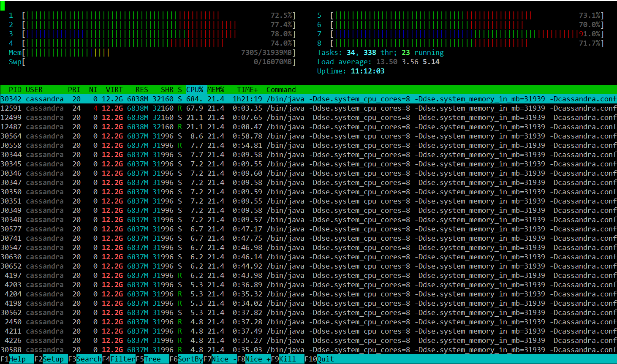Open F4 Filter in the bottom bar
Viewport: 617px width, 364px height.
(x=118, y=359)
